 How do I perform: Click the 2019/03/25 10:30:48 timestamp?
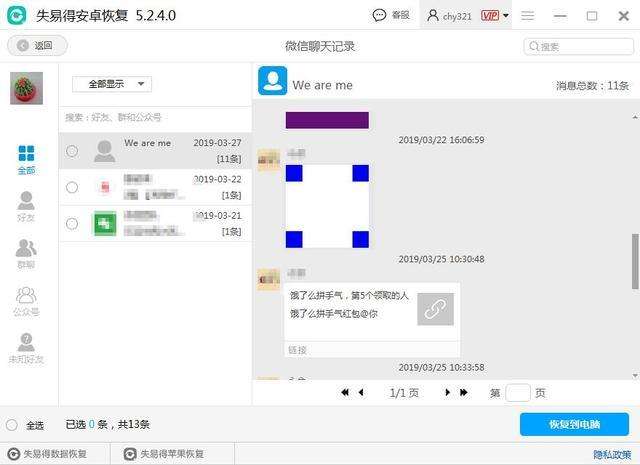(441, 259)
